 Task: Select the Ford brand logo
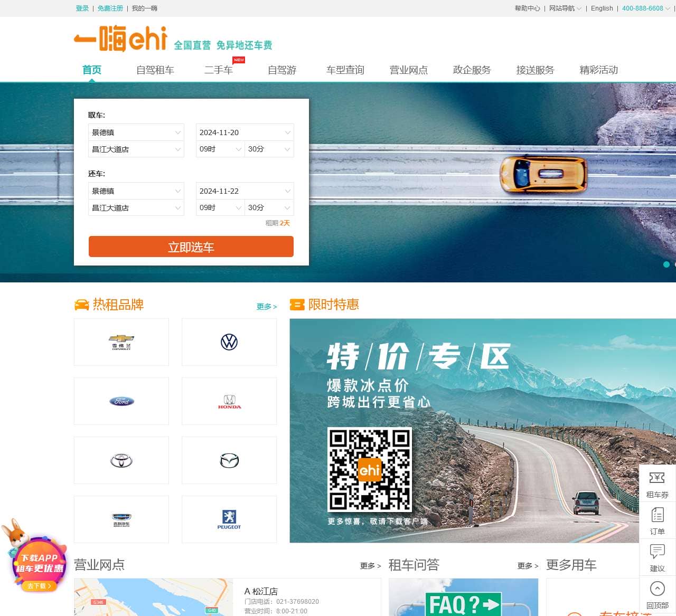tap(121, 401)
